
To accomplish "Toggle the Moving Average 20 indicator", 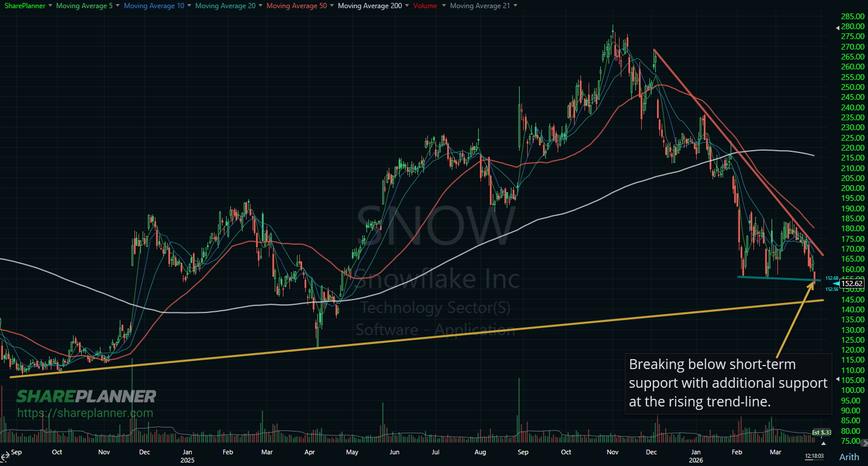I will (225, 6).
